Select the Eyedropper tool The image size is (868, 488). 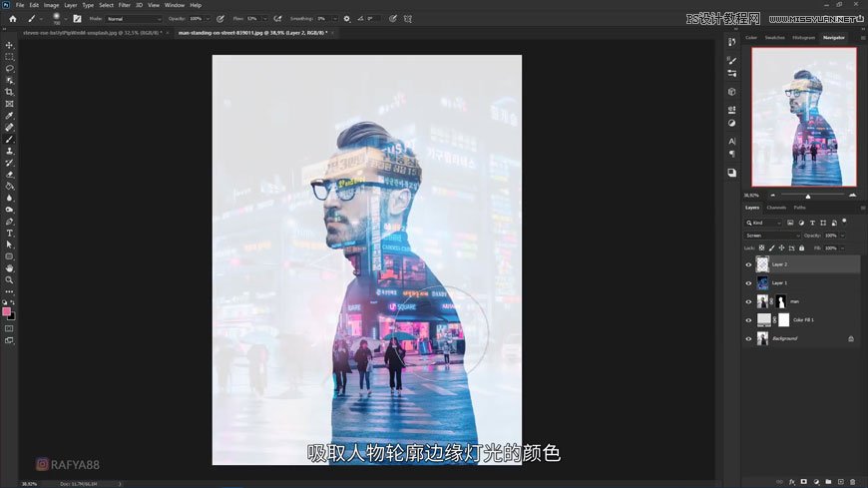pos(9,116)
